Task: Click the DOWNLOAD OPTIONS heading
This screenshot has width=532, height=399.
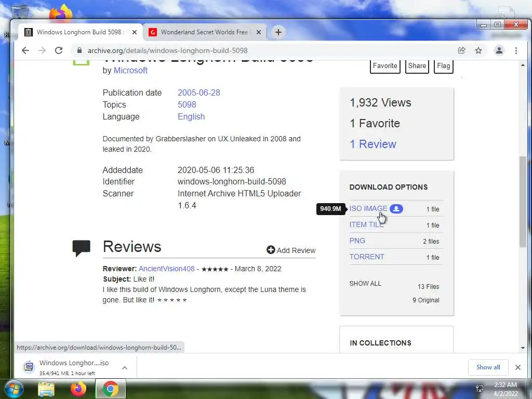Action: pos(389,187)
